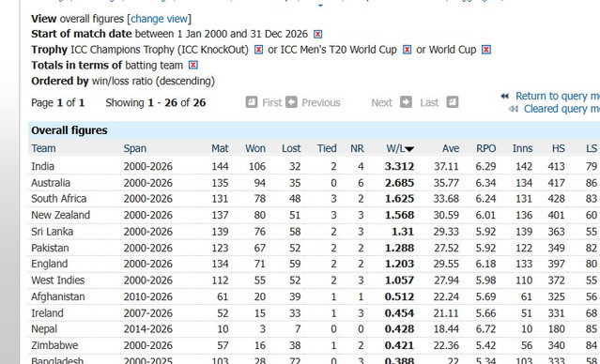
Task: Select the New Zealand team name
Action: pos(60,215)
